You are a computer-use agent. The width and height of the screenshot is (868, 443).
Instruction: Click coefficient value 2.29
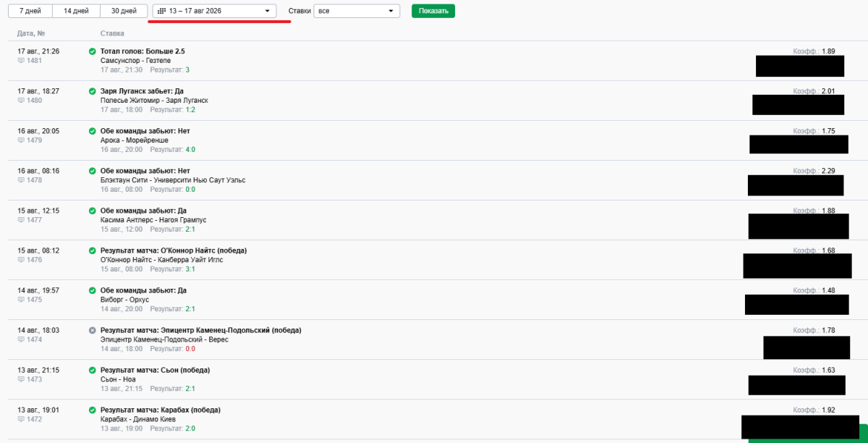[x=828, y=171]
